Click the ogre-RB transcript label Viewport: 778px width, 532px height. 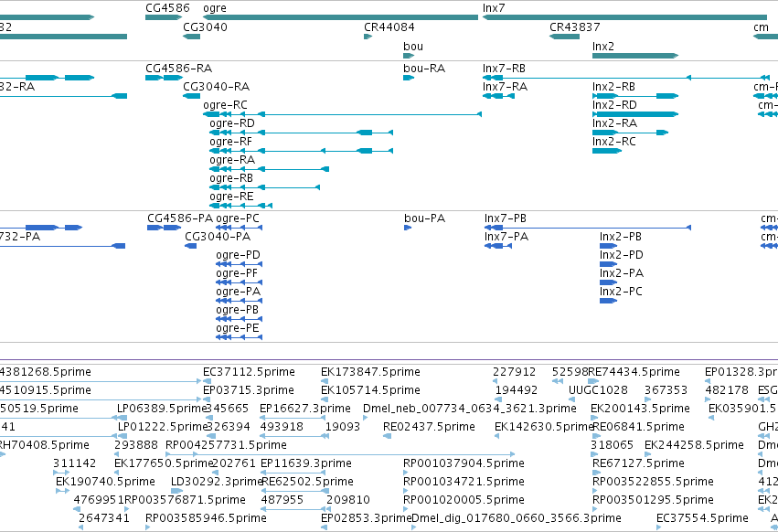pos(231,178)
